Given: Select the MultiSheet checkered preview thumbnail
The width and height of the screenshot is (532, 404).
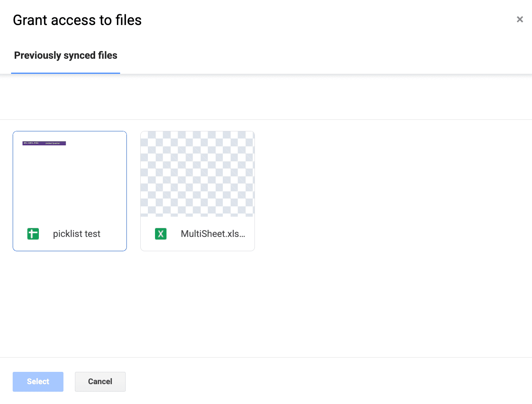Looking at the screenshot, I should (197, 174).
